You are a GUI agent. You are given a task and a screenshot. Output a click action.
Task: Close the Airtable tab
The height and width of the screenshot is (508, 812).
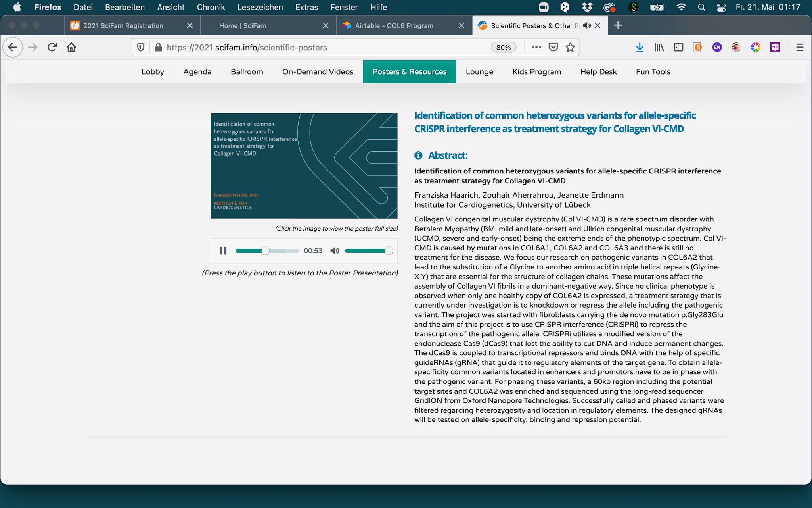(462, 25)
